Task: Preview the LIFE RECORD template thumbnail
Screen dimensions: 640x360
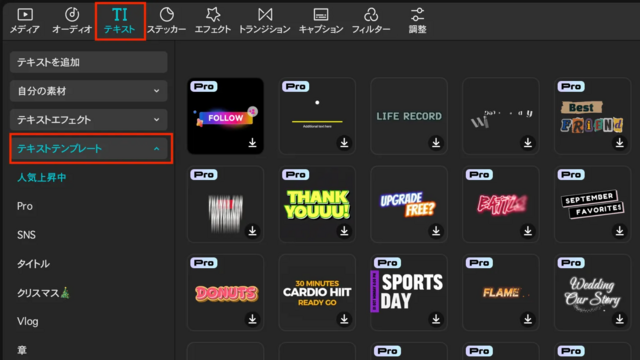Action: (x=409, y=116)
